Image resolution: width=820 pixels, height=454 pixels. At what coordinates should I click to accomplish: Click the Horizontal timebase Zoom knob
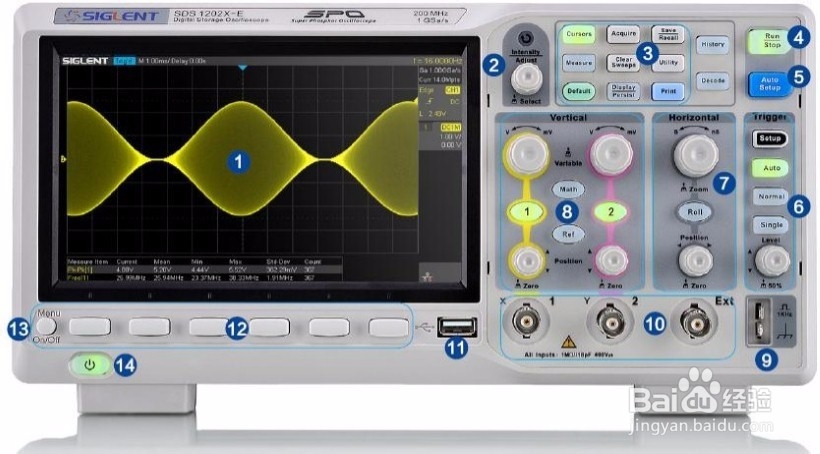[x=696, y=154]
